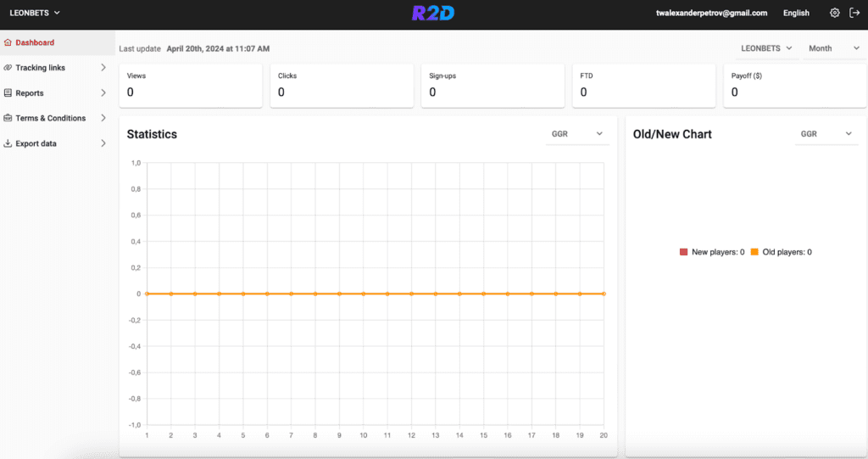Image resolution: width=868 pixels, height=459 pixels.
Task: Open the GGR dropdown in Old/New Chart
Action: [826, 134]
